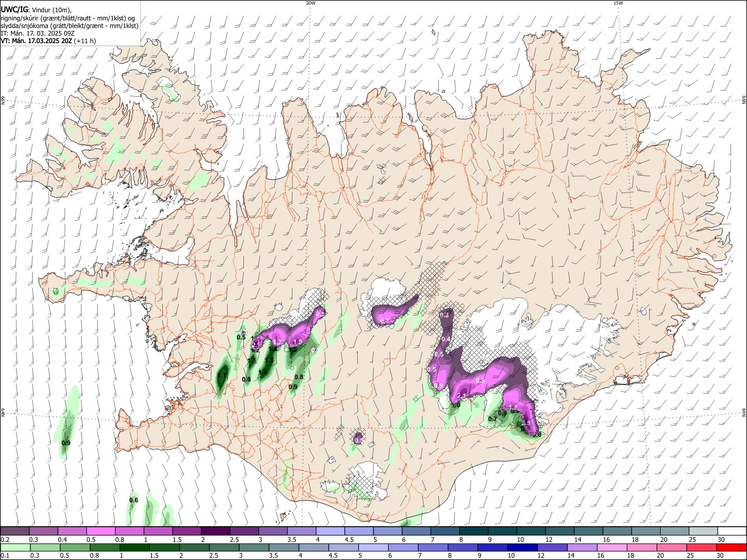Click the 'slydda/snjókoma' legend description line
The width and height of the screenshot is (747, 560).
tap(69, 26)
